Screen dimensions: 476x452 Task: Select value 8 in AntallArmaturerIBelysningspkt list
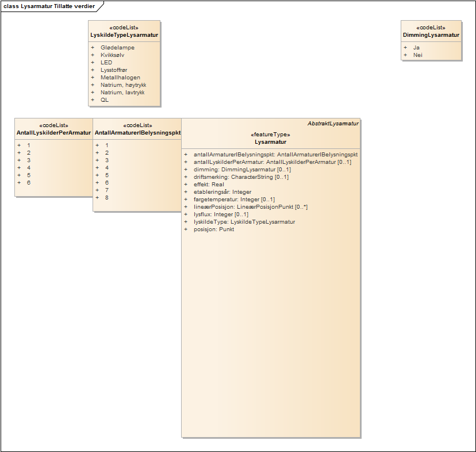tap(107, 198)
